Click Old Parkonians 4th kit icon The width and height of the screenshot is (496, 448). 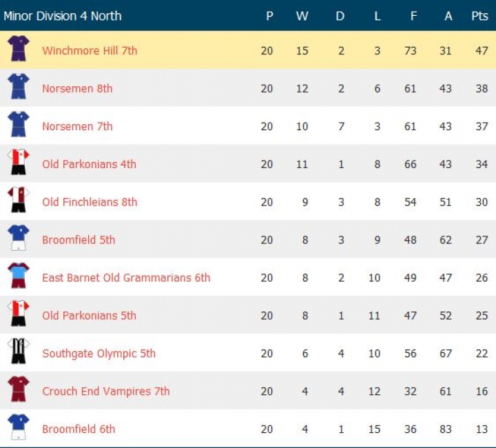point(19,163)
